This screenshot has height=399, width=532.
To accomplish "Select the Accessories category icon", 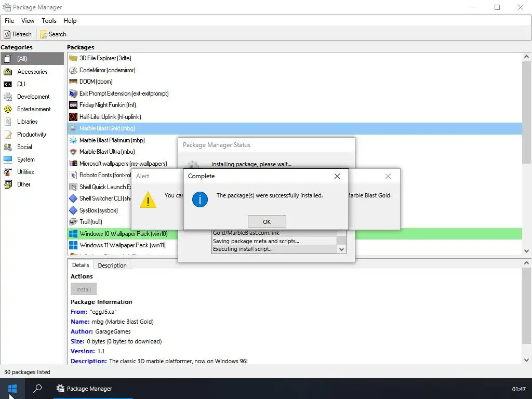I will point(8,72).
